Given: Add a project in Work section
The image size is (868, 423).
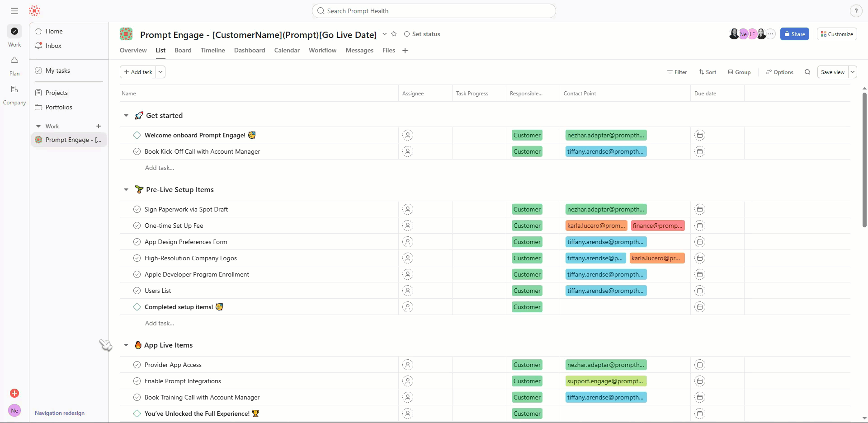Looking at the screenshot, I should (99, 126).
